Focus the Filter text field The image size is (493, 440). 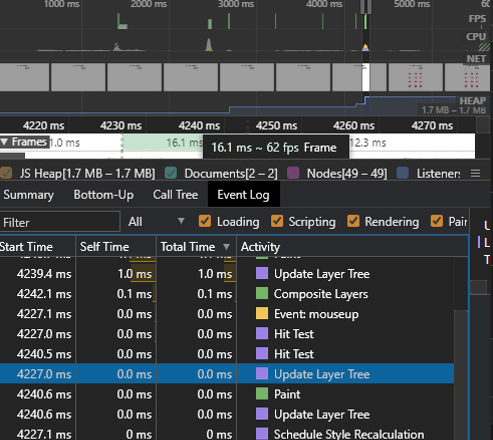[x=60, y=222]
